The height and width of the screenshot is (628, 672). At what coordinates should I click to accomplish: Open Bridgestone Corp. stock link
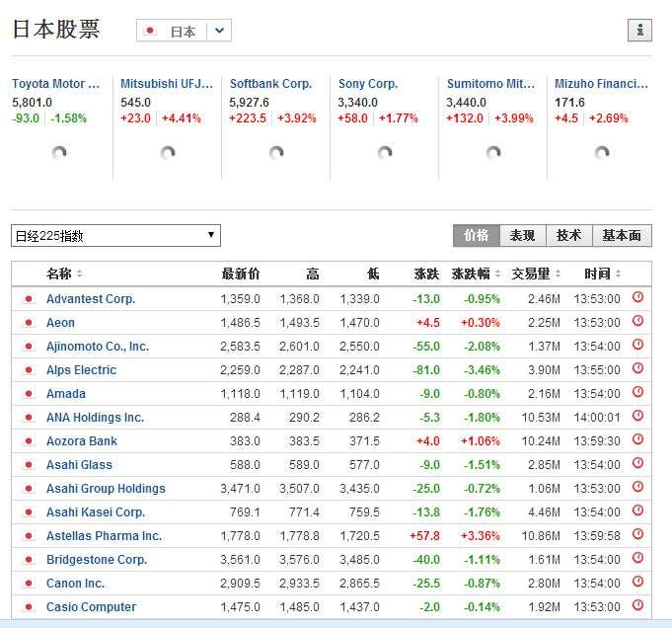[x=97, y=560]
